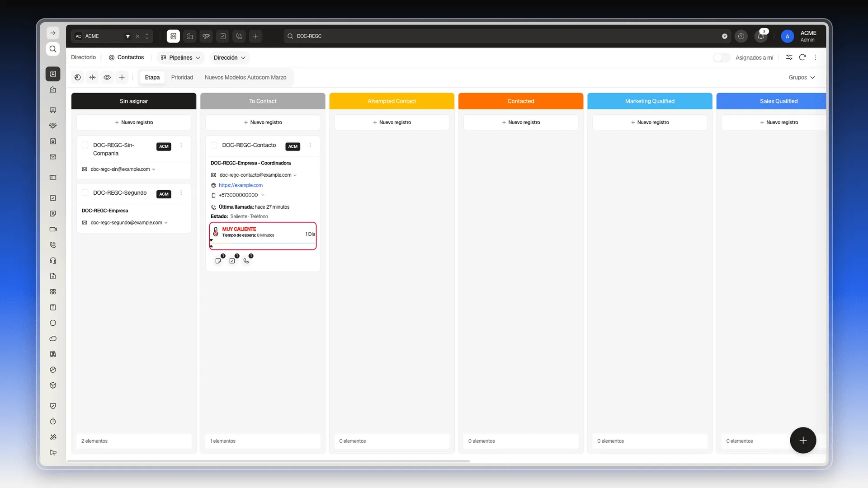Viewport: 868px width, 488px height.
Task: Go to the Contactos breadcrumb tab
Action: [126, 57]
